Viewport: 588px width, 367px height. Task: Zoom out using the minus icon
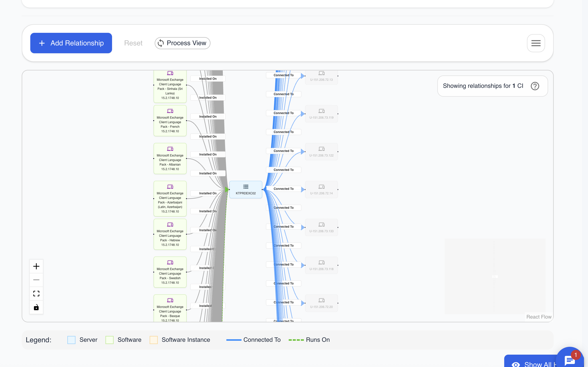[36, 280]
